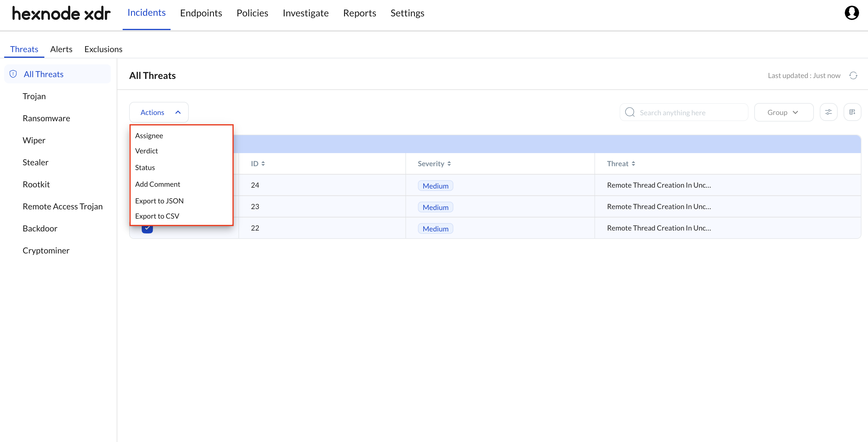
Task: Switch to the Alerts sub-tab
Action: click(x=61, y=49)
